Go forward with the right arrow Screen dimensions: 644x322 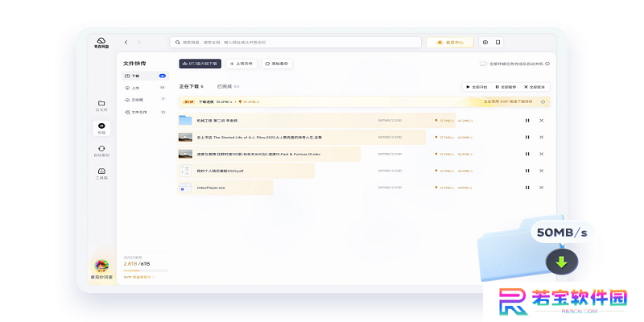tap(139, 43)
